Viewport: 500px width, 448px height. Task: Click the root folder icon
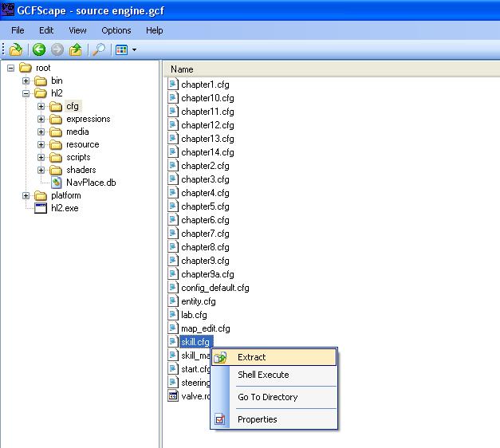click(x=26, y=68)
